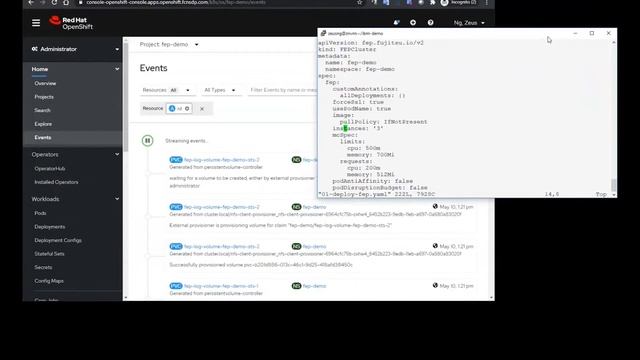640x360 pixels.
Task: Click the browser home icon
Action: (x=66, y=2)
